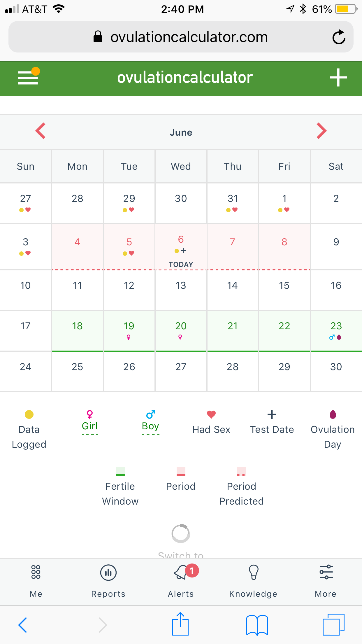The width and height of the screenshot is (362, 644).
Task: Open Knowledge lightbulb icon
Action: (x=253, y=572)
